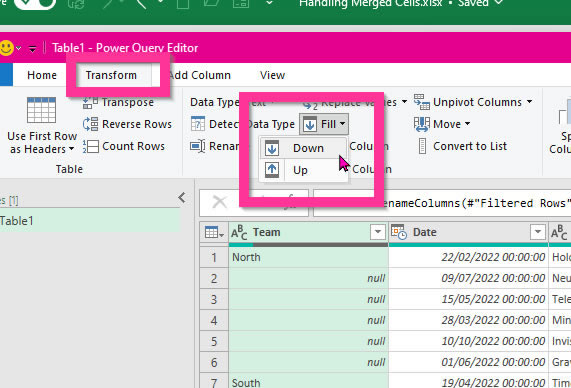This screenshot has height=388, width=571.
Task: Click date cell 15/05/2022 00:00:00
Action: 468,299
